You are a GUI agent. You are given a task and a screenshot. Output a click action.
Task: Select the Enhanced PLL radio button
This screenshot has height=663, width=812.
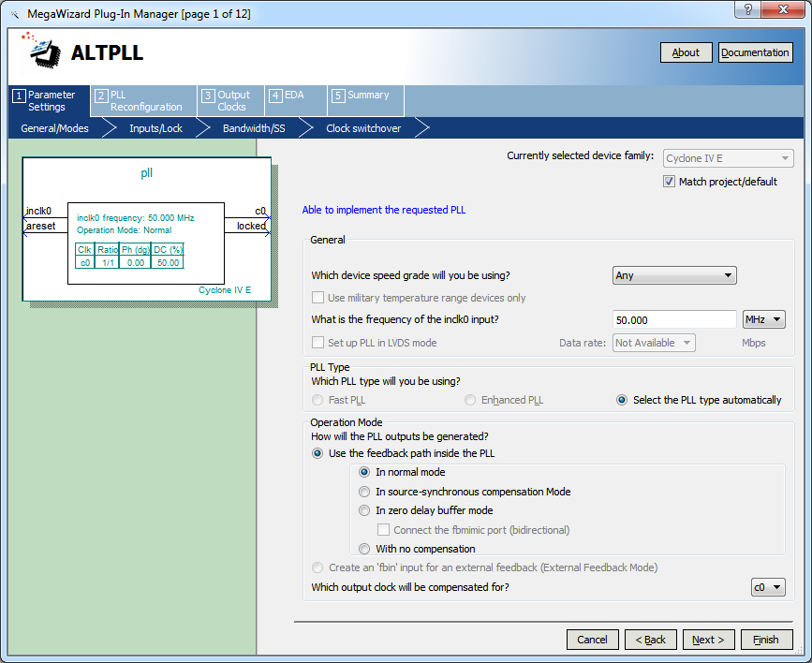[470, 400]
